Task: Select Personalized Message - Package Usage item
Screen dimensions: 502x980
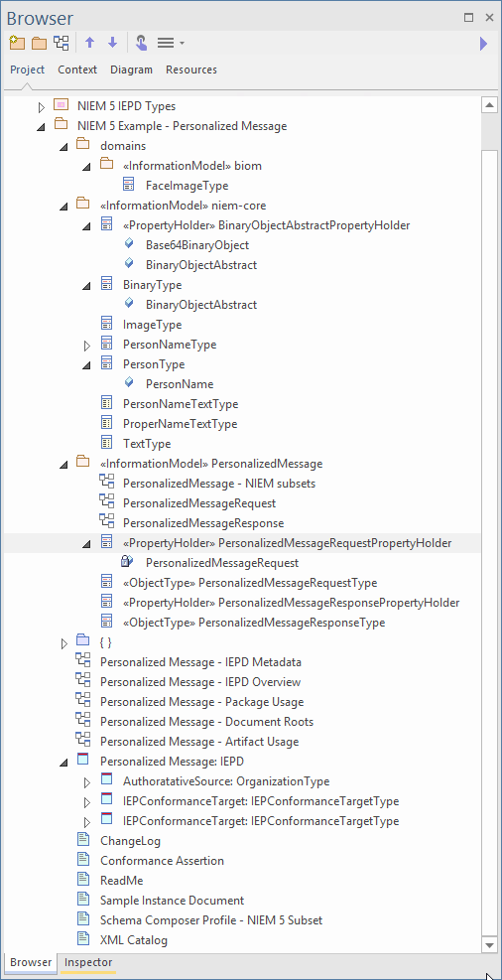Action: (201, 702)
